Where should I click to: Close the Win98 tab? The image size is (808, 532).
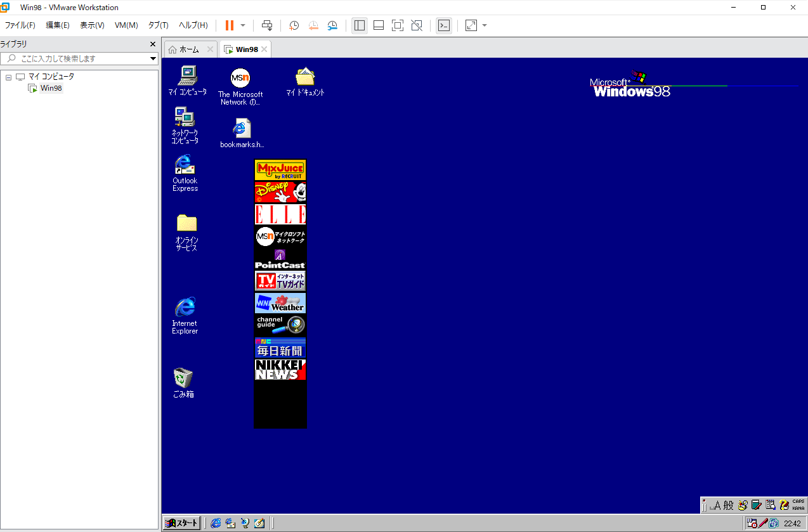tap(264, 49)
